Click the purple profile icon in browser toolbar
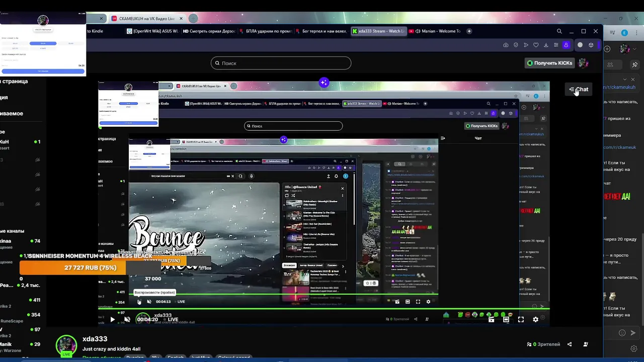The image size is (644, 362). [x=566, y=45]
